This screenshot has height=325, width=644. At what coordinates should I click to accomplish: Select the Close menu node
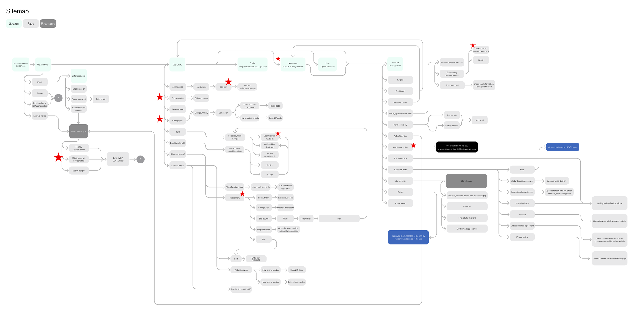coord(400,203)
